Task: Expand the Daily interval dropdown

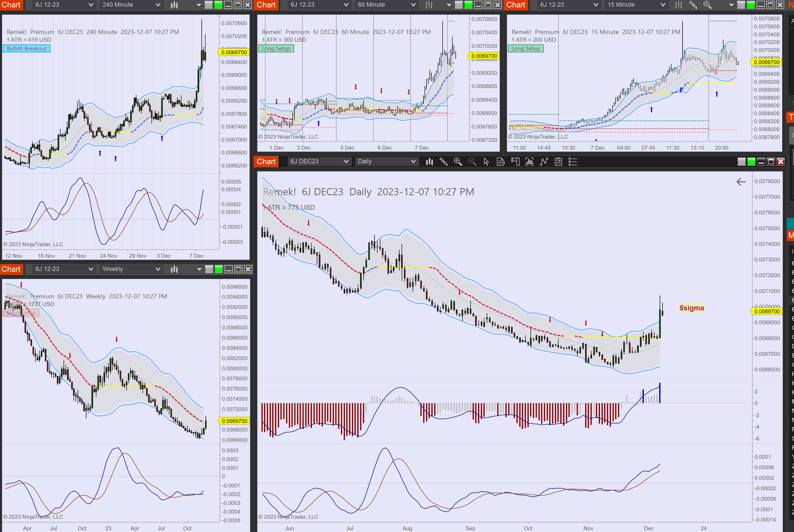Action: point(386,162)
